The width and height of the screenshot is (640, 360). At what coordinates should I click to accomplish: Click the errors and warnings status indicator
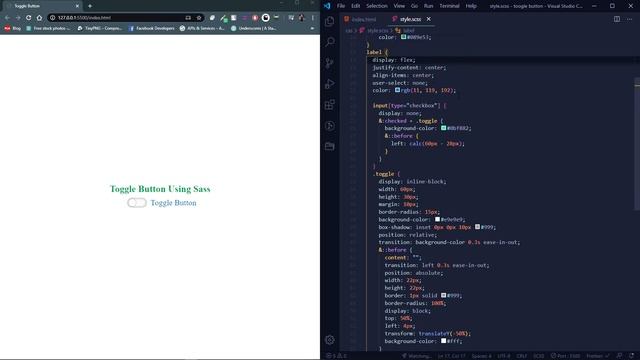coord(336,356)
